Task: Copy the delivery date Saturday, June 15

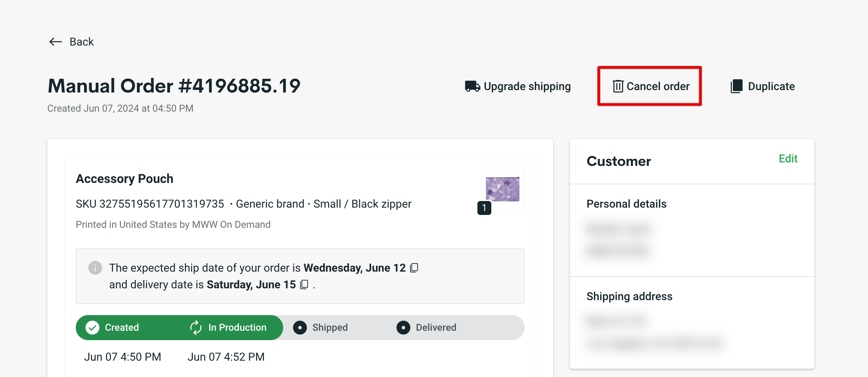Action: pyautogui.click(x=304, y=284)
